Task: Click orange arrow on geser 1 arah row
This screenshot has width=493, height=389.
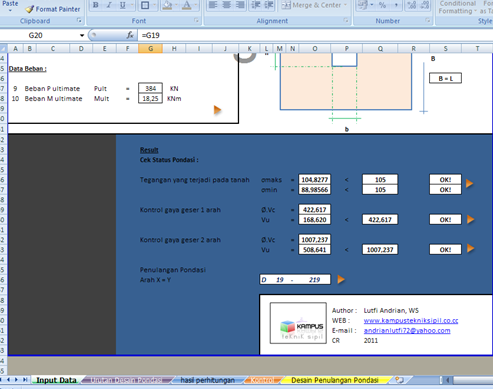Action: coord(470,219)
